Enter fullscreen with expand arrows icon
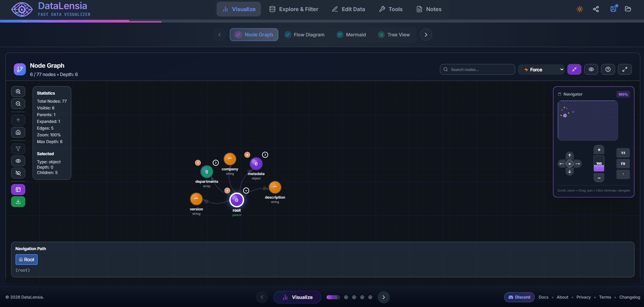Screen dimensions: 644x307 tap(625, 69)
